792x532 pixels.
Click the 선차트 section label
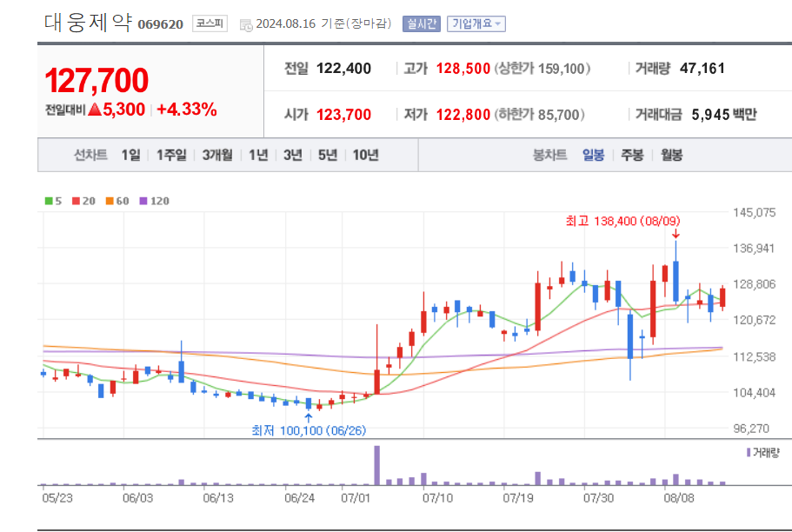(x=91, y=155)
